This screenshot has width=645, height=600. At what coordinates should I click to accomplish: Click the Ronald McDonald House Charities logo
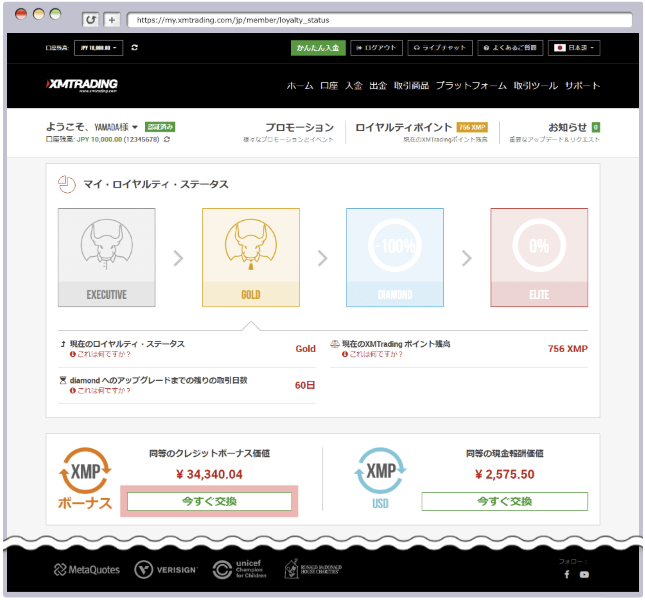[x=313, y=569]
